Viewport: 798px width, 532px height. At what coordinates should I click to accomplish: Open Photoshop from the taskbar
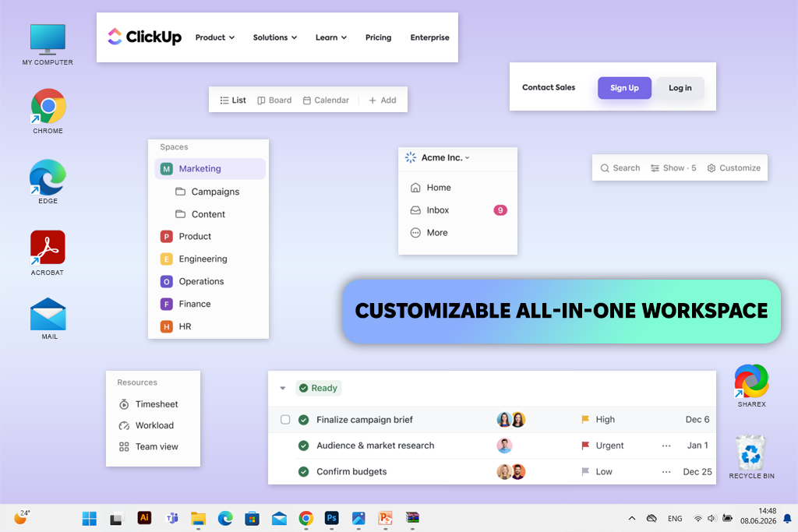click(x=332, y=518)
